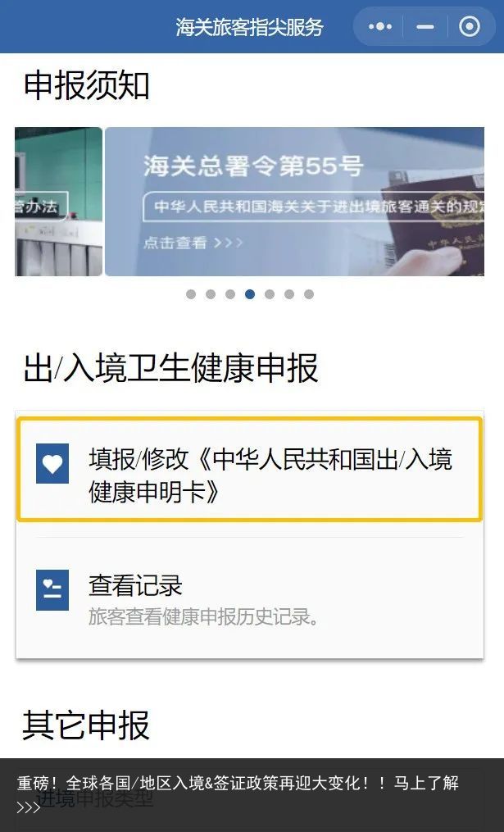504x832 pixels.
Task: Open the 海关总署令第55号 banner
Action: coord(294,202)
